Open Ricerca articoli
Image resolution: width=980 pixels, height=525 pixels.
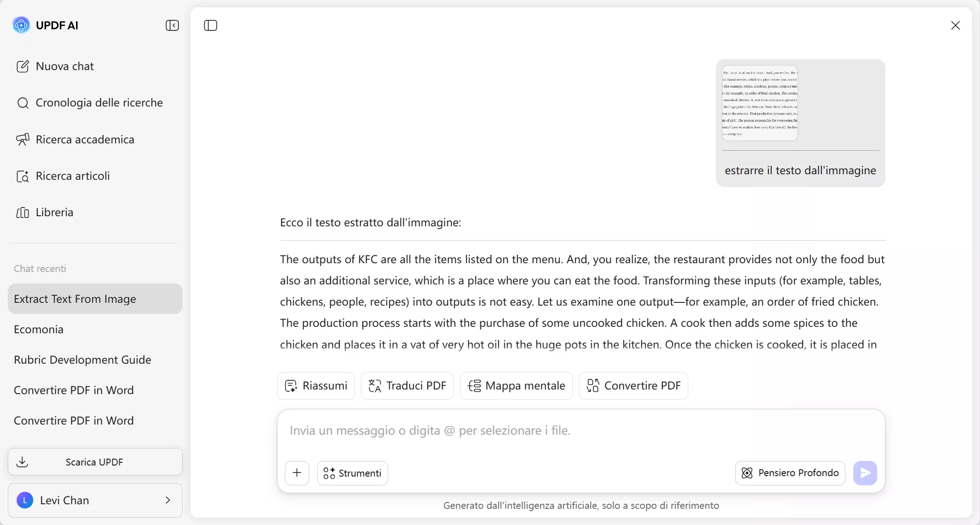pos(72,176)
